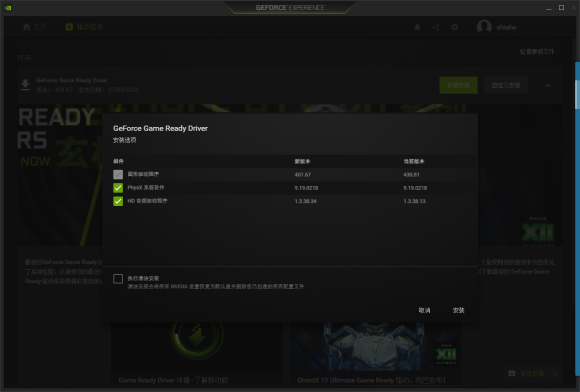This screenshot has width=580, height=392.
Task: Click the blue vertical scrollbar
Action: pos(577,226)
